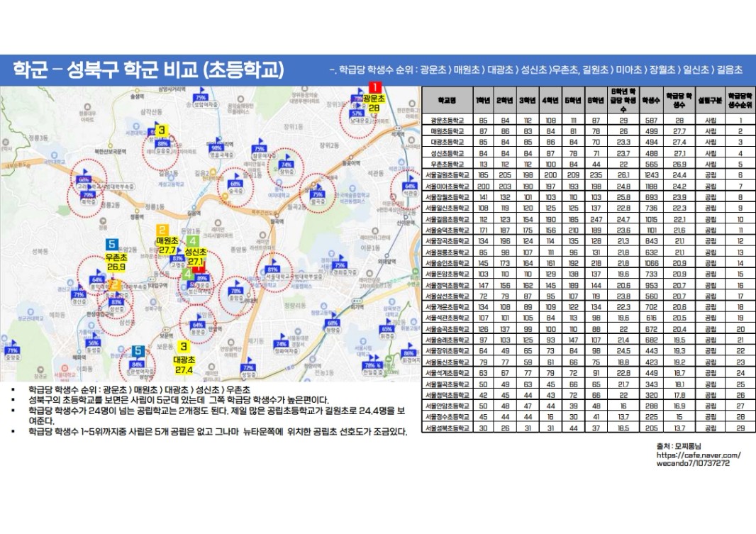756x534 pixels.
Task: Click the 대광초 27.4 map label
Action: point(184,365)
